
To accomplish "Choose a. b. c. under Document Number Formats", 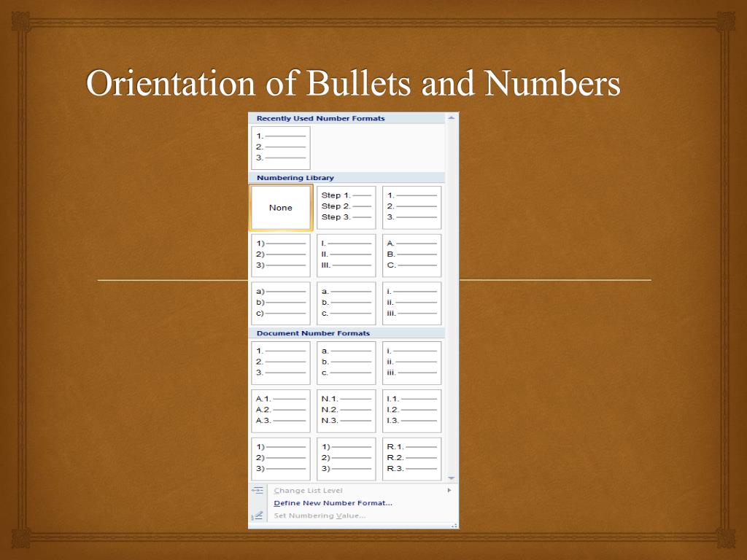I will [x=347, y=363].
